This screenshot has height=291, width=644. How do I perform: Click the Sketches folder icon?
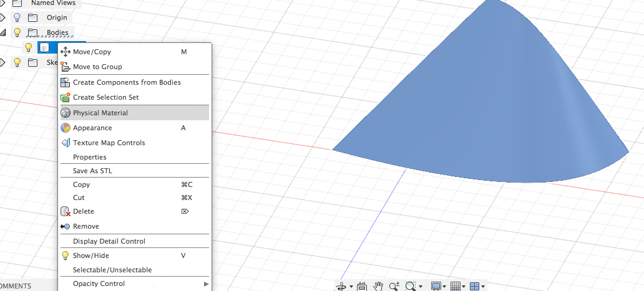tap(32, 62)
